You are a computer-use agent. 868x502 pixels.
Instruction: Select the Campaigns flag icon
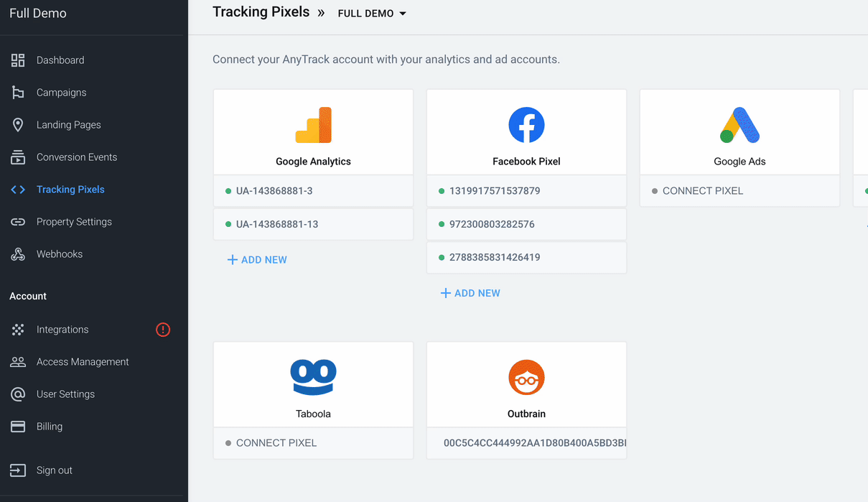[18, 93]
